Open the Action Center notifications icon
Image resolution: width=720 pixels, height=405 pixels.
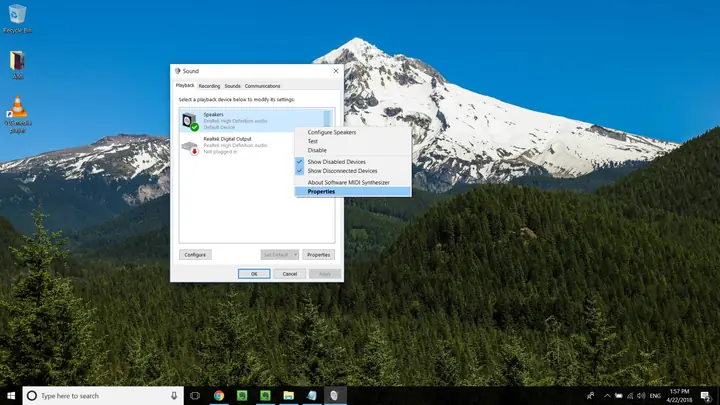[x=705, y=395]
